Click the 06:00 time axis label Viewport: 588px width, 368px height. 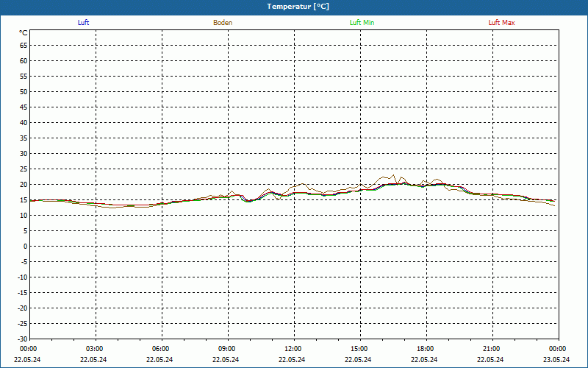click(x=161, y=349)
